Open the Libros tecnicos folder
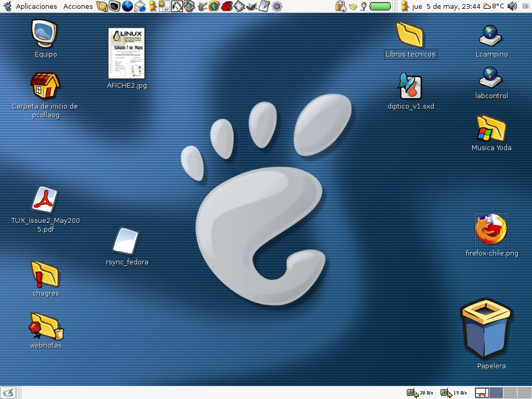532x399 pixels. 410,35
